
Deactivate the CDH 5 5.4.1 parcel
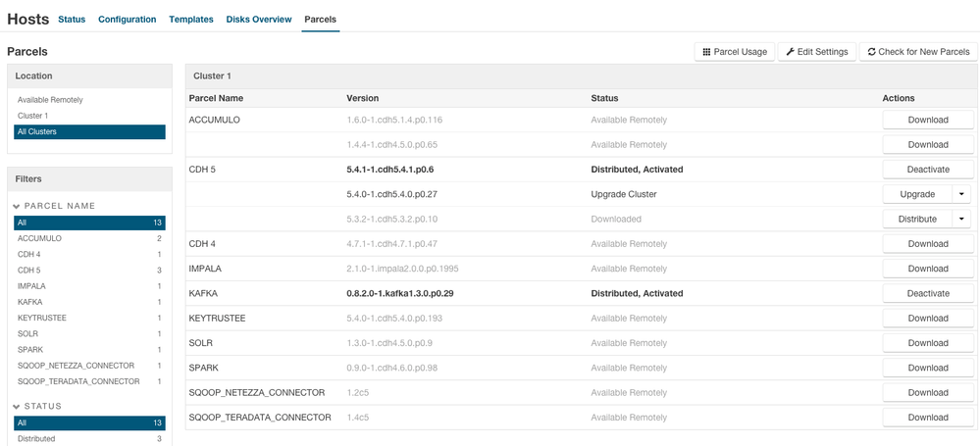pos(928,170)
